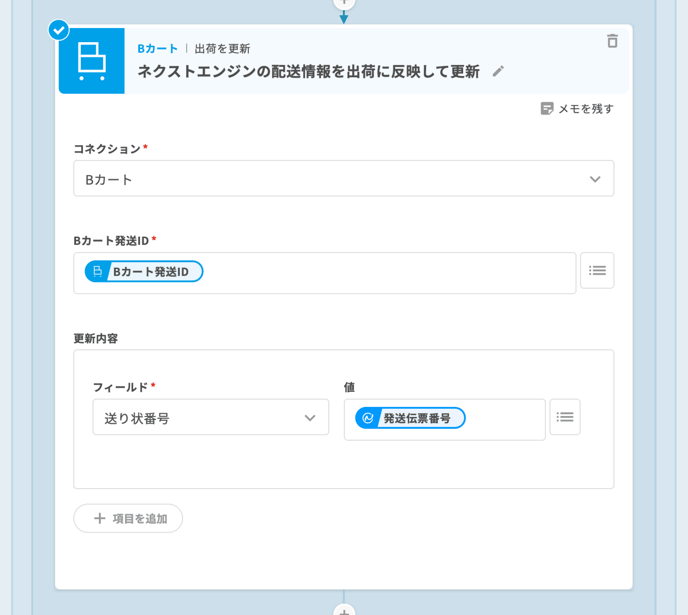Click the blue checkmark badge on the card
Image resolution: width=688 pixels, height=615 pixels.
click(59, 30)
